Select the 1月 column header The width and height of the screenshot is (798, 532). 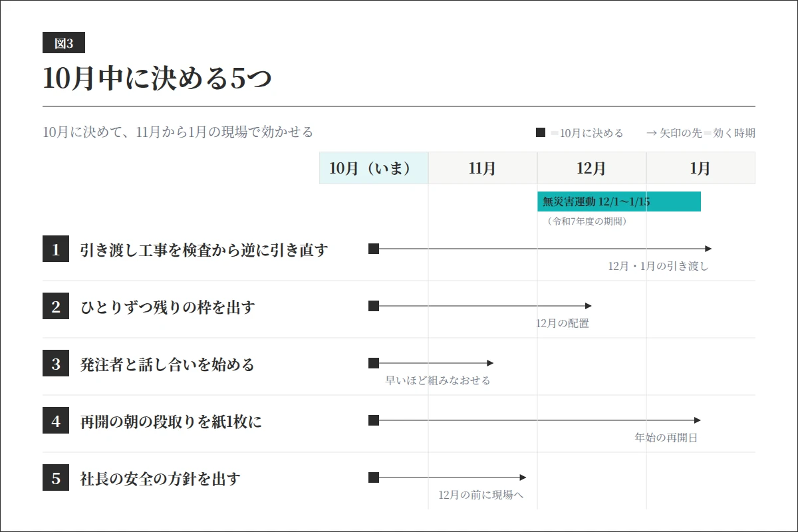[x=701, y=168]
